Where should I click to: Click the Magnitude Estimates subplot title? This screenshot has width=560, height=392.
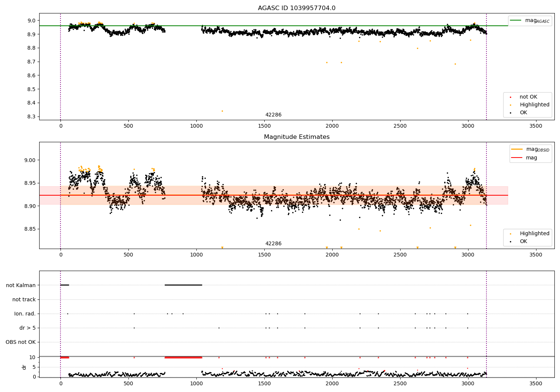click(x=296, y=137)
